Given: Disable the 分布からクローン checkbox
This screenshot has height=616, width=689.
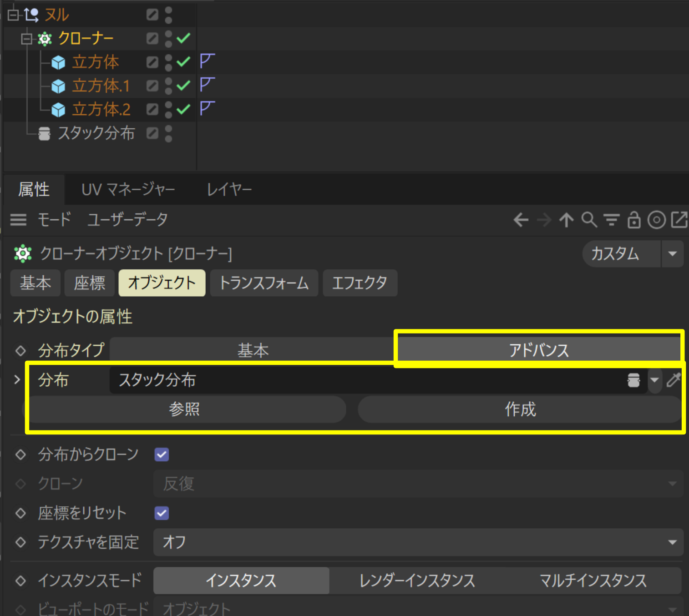Looking at the screenshot, I should click(162, 454).
